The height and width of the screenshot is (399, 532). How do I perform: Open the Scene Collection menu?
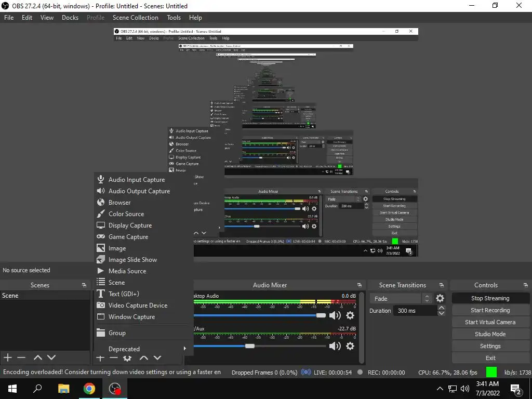(136, 18)
